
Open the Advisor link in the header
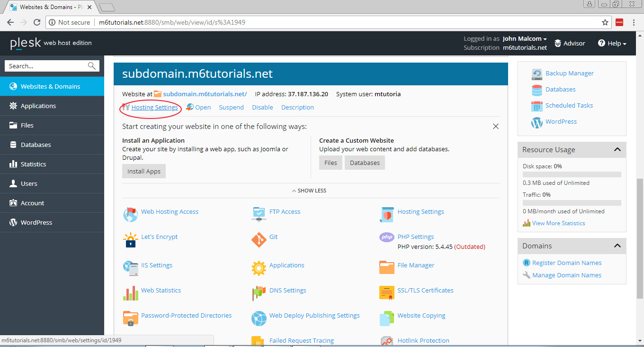(x=570, y=43)
